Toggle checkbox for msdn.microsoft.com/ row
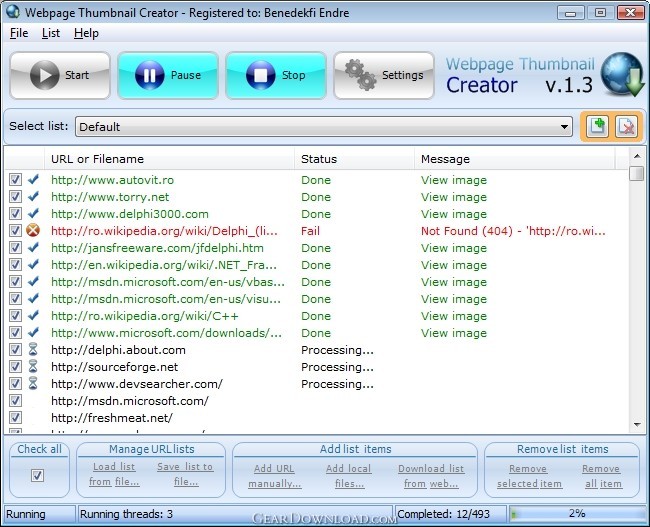Screen dimensions: 650x527 pyautogui.click(x=15, y=401)
